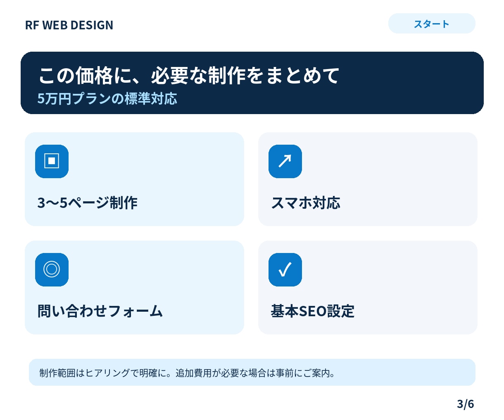Viewport: 504px width, 420px height.
Task: Click the note starting with 制作範囲はヒアリングで明確に
Action: point(252,372)
